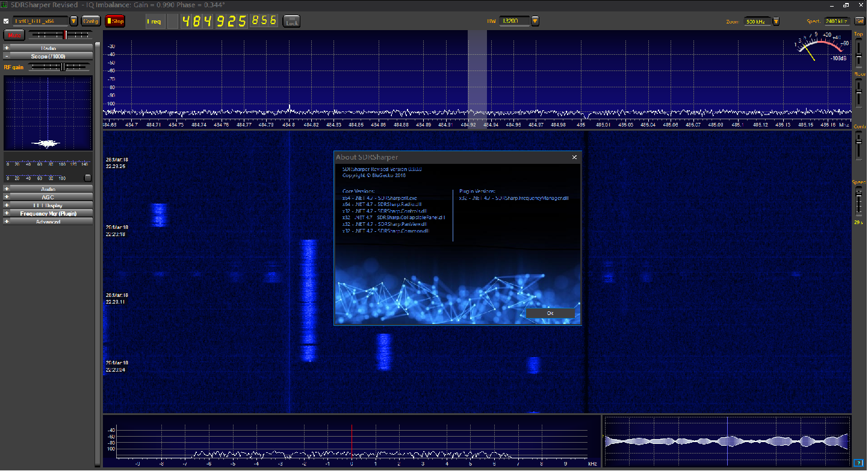Uncheck the checkbox beside the device selector
This screenshot has width=868, height=471.
tap(7, 21)
